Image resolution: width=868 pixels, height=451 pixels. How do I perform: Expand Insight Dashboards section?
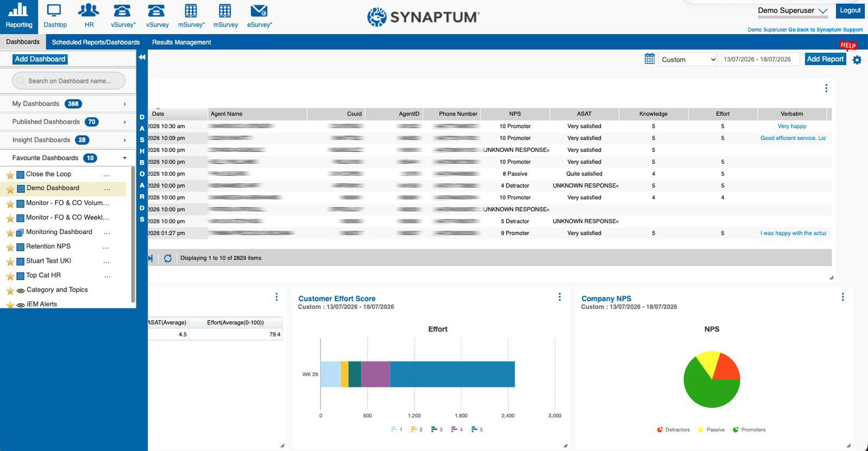coord(67,139)
